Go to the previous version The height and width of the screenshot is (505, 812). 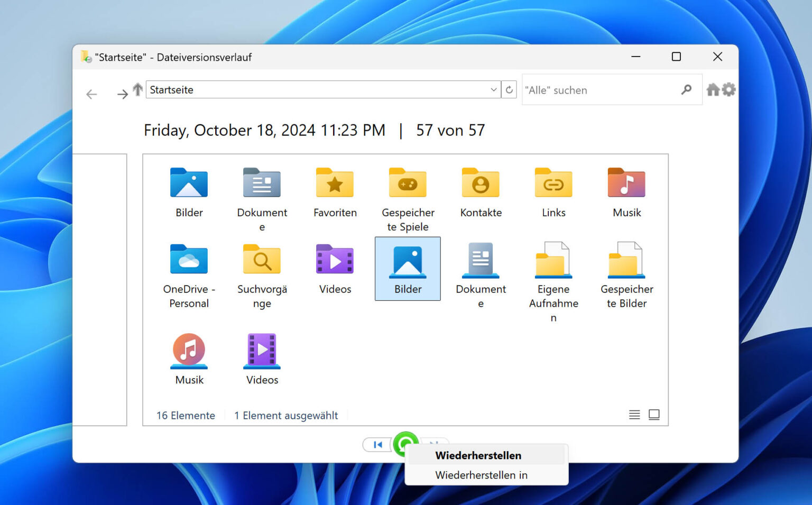pyautogui.click(x=377, y=445)
